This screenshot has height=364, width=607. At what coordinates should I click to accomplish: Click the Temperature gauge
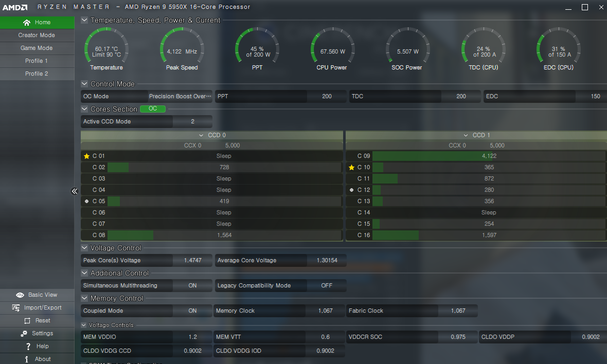[106, 49]
